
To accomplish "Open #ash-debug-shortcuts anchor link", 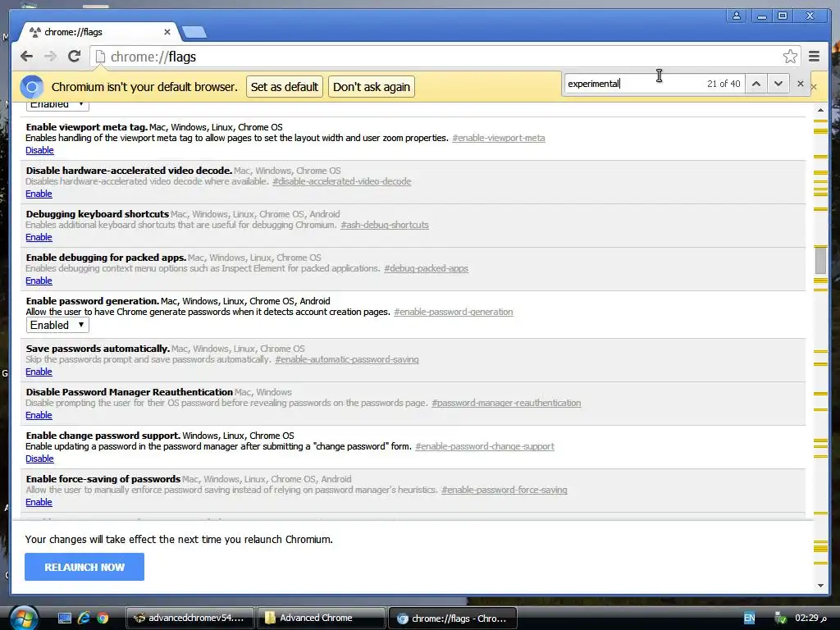I will tap(385, 225).
